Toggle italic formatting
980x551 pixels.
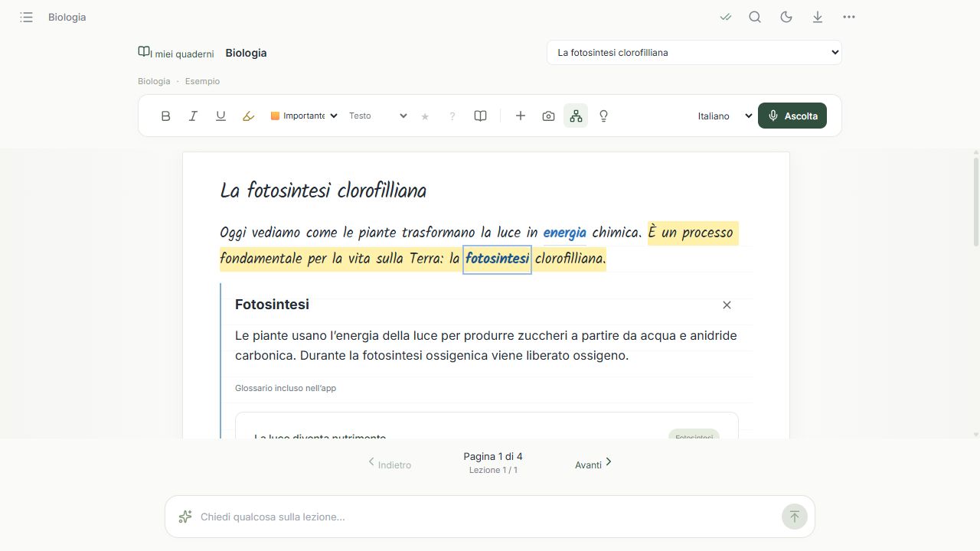click(x=193, y=116)
